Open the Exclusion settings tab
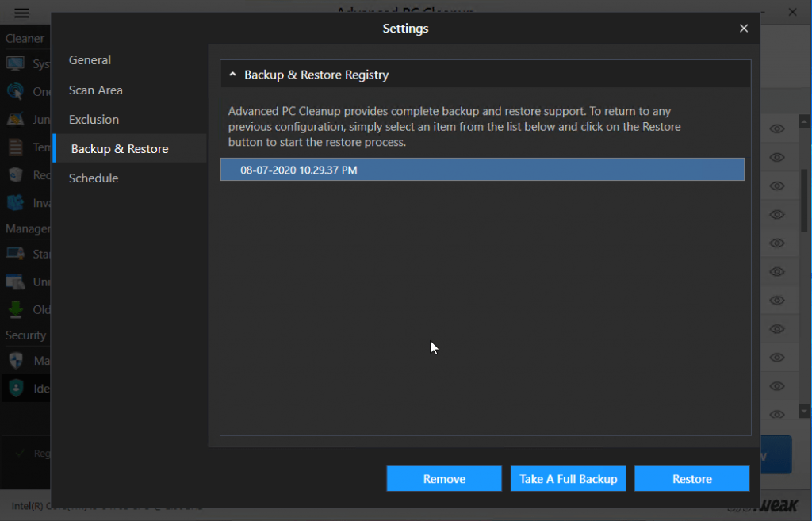This screenshot has width=812, height=521. pos(94,119)
